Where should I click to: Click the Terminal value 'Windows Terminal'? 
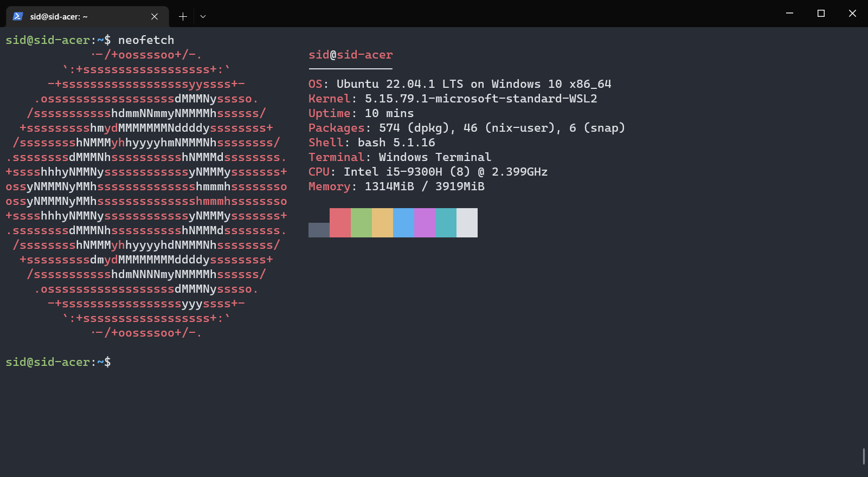pos(435,157)
